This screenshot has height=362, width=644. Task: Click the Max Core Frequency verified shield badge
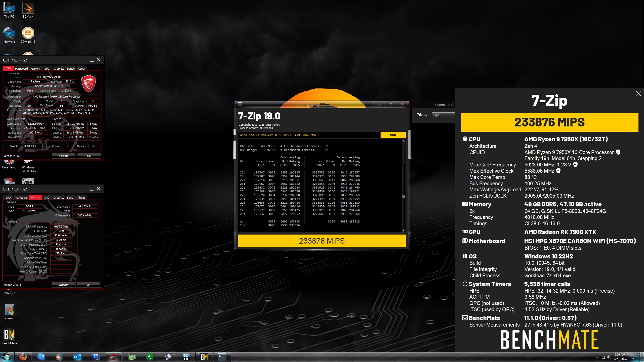tap(575, 164)
